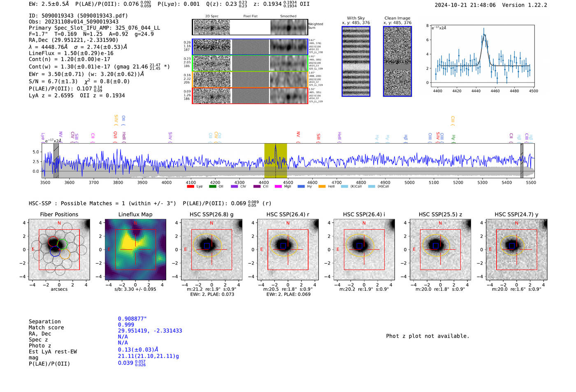Click the timestamp 2024-10-21 21:48:06
576x392 pixels.
pyautogui.click(x=465, y=5)
